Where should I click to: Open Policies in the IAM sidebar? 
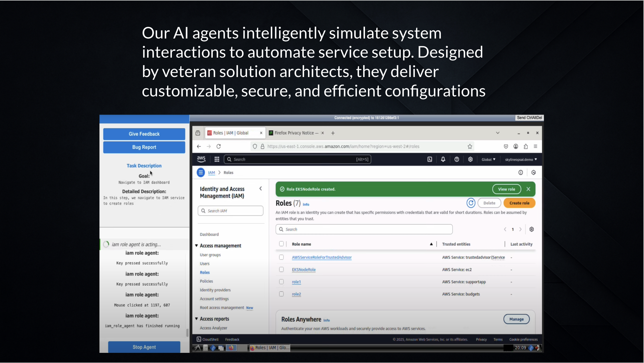pyautogui.click(x=206, y=281)
